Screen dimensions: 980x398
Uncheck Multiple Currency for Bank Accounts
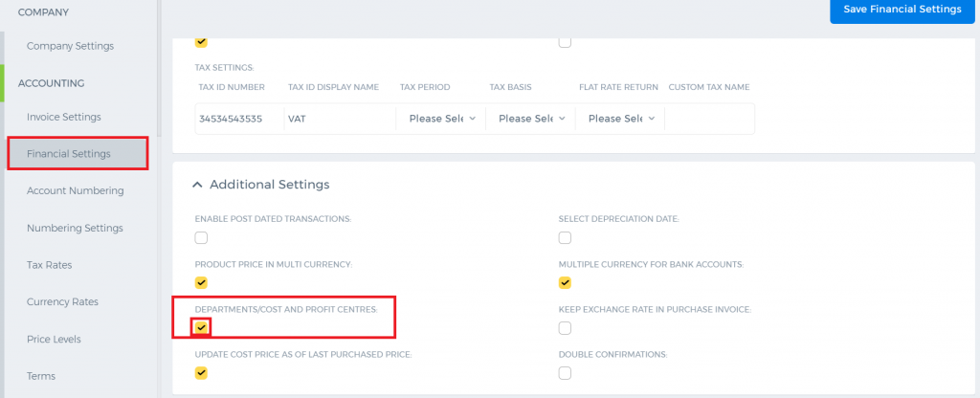[x=565, y=283]
